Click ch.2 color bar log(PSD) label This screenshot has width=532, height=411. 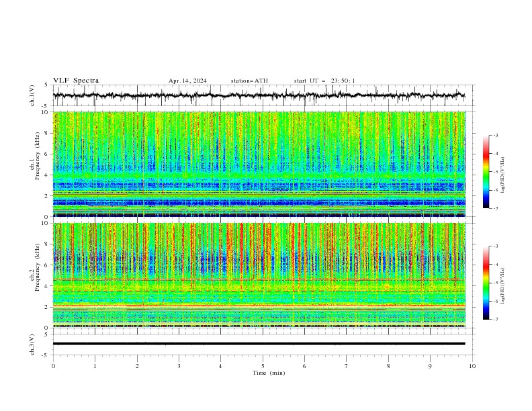click(503, 285)
